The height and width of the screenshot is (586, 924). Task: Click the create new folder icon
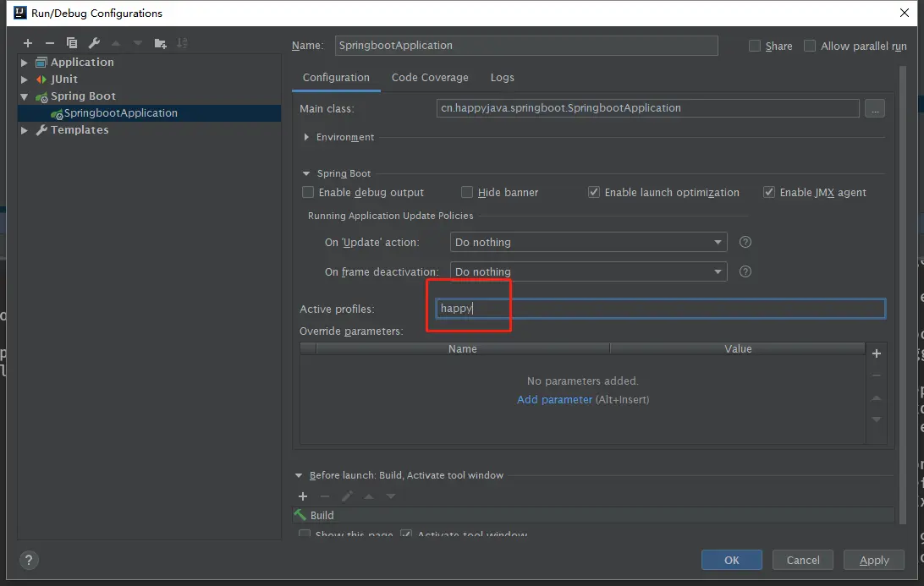point(160,43)
